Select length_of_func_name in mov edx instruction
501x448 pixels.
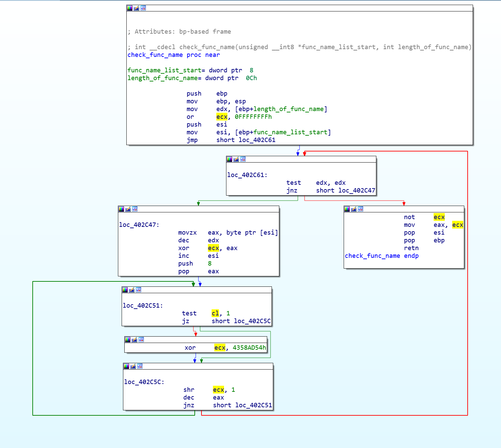pyautogui.click(x=288, y=109)
